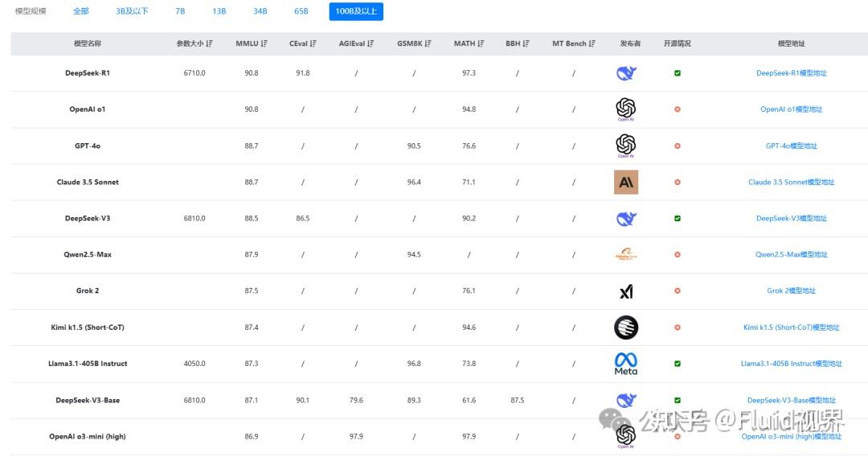Switch to the 7B model size filter
The width and height of the screenshot is (868, 457).
(180, 11)
